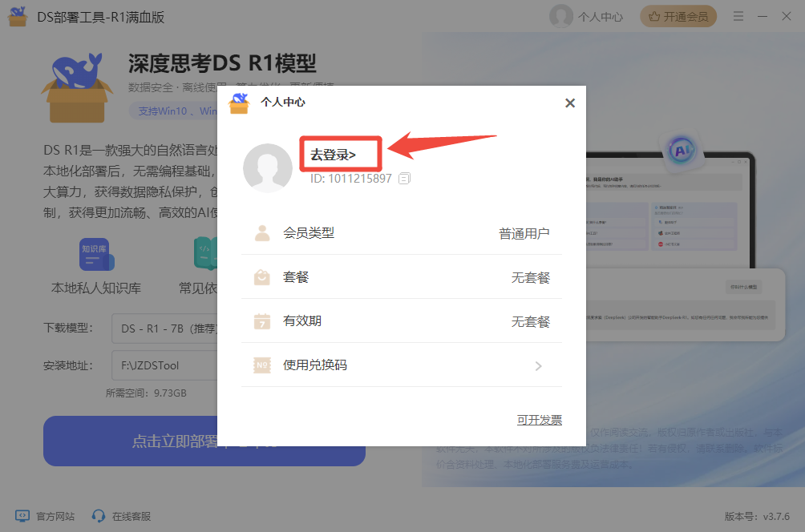
Task: Click the 套餐 label
Action: [296, 277]
